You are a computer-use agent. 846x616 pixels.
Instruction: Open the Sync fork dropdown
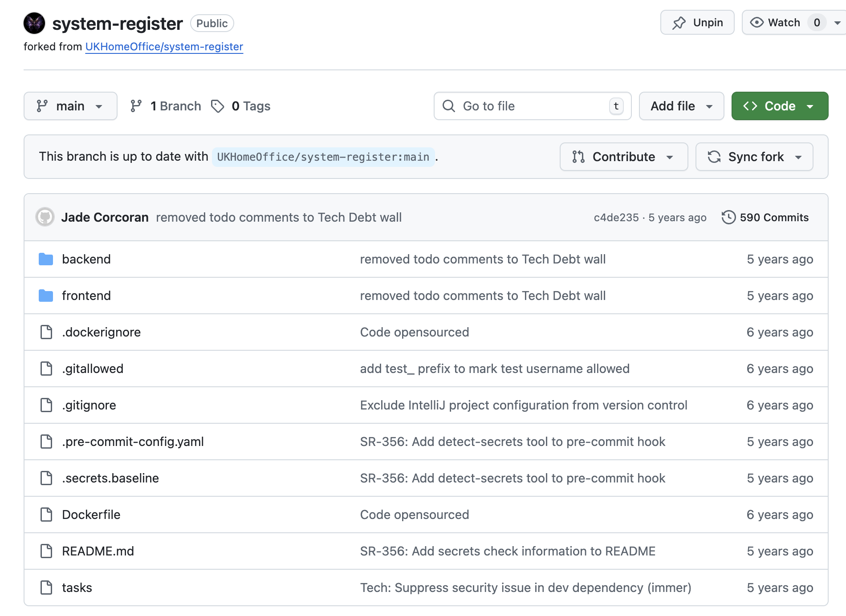[x=754, y=157]
